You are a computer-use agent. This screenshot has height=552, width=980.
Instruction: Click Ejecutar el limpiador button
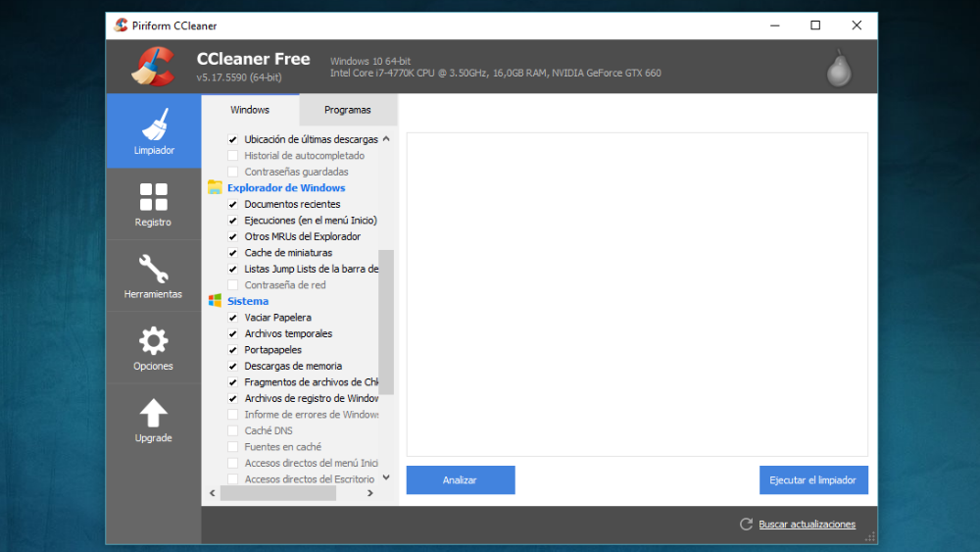(813, 480)
